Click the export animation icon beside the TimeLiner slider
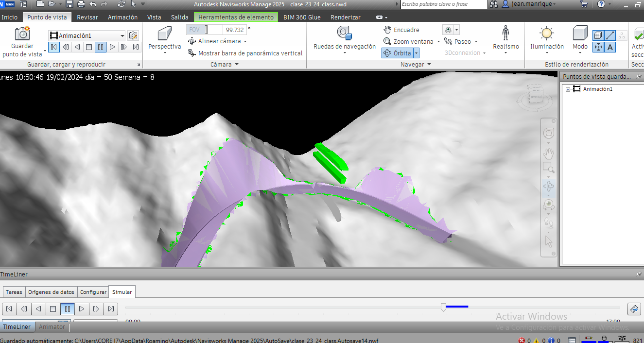The image size is (644, 343). click(633, 309)
